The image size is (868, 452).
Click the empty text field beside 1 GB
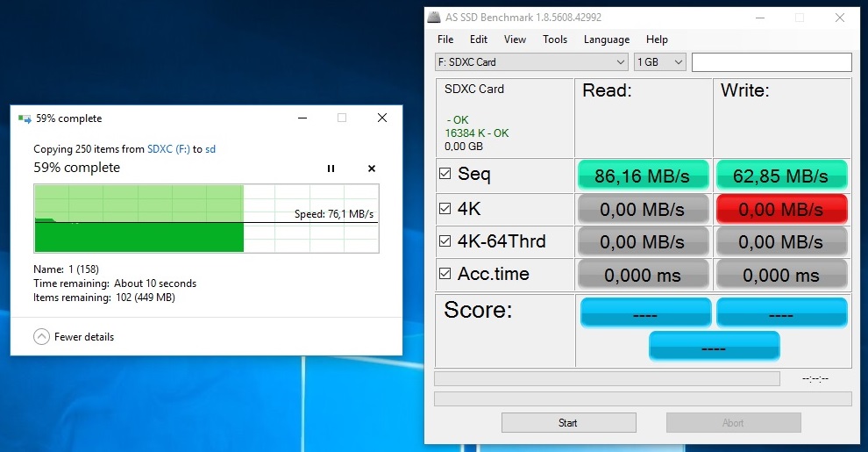pos(772,62)
